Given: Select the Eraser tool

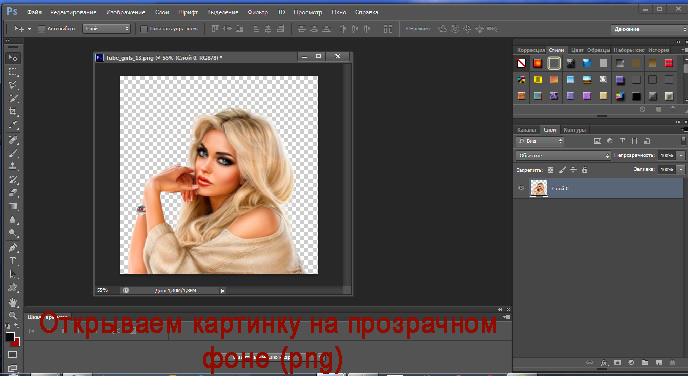Looking at the screenshot, I should click(13, 193).
